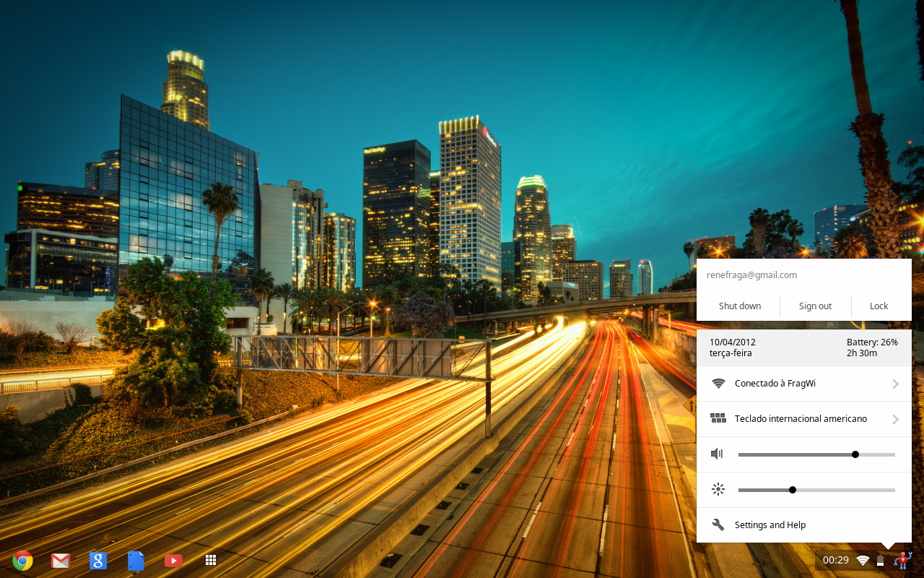Screen dimensions: 924x578
Task: Mute audio using the speaker icon
Action: click(717, 454)
